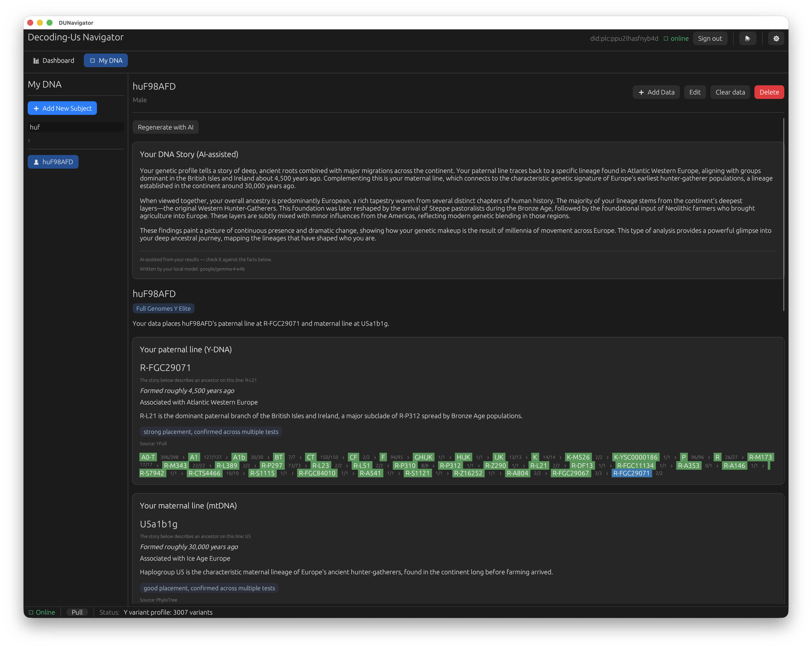
Task: Click the A1b haplogroup chip
Action: coord(239,457)
